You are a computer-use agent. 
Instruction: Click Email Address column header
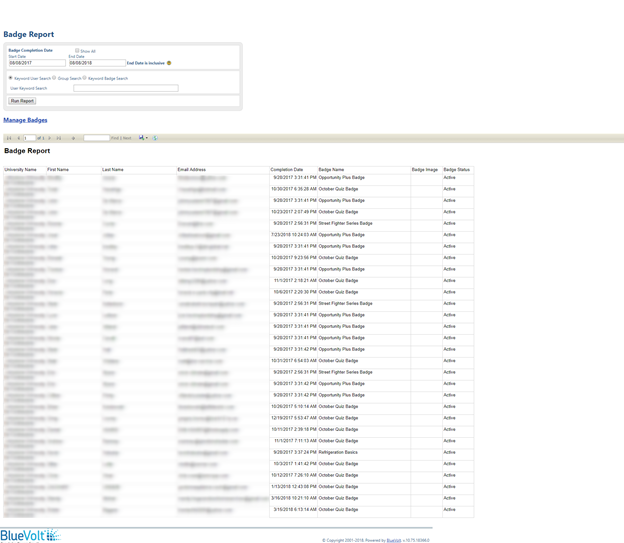point(192,170)
